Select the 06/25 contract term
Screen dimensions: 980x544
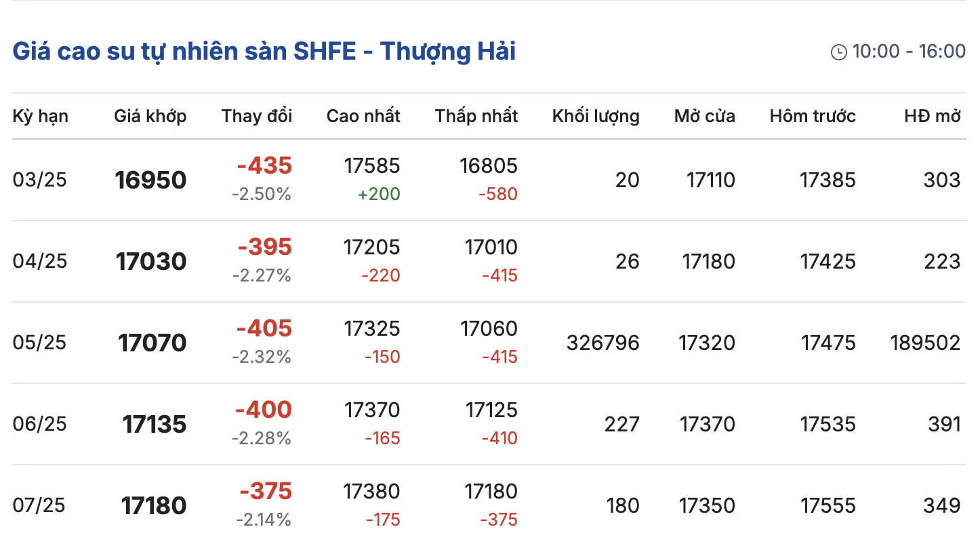(40, 425)
